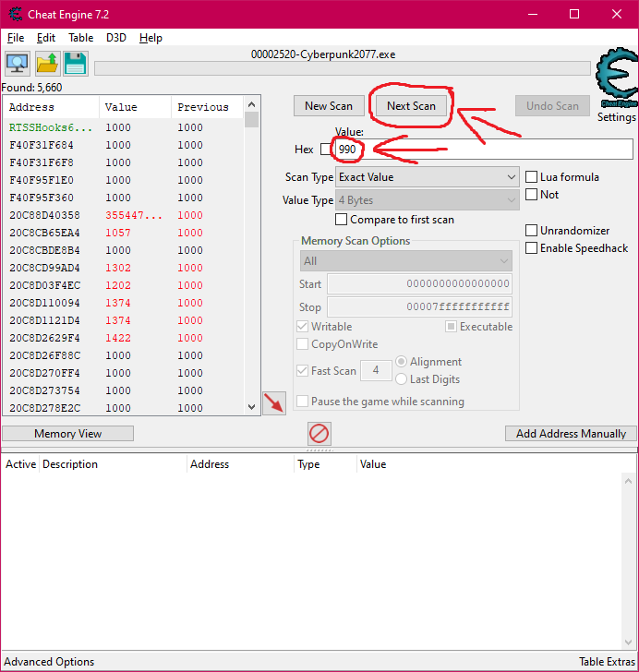
Task: Toggle the Not checkbox
Action: (531, 194)
